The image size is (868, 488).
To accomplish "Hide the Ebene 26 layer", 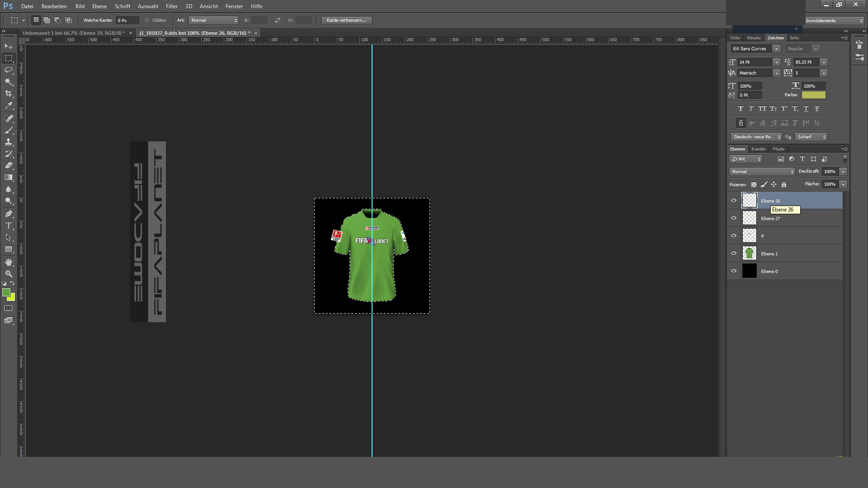I will point(734,201).
